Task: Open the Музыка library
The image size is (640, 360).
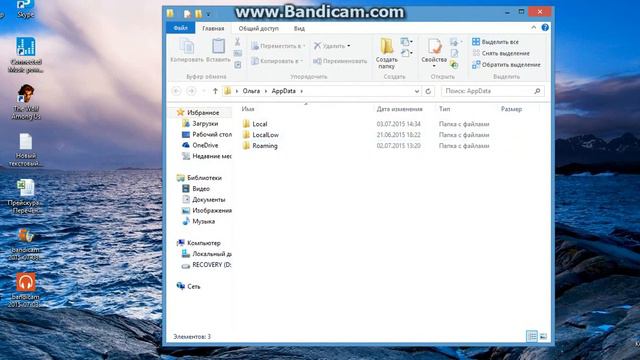Action: point(203,221)
